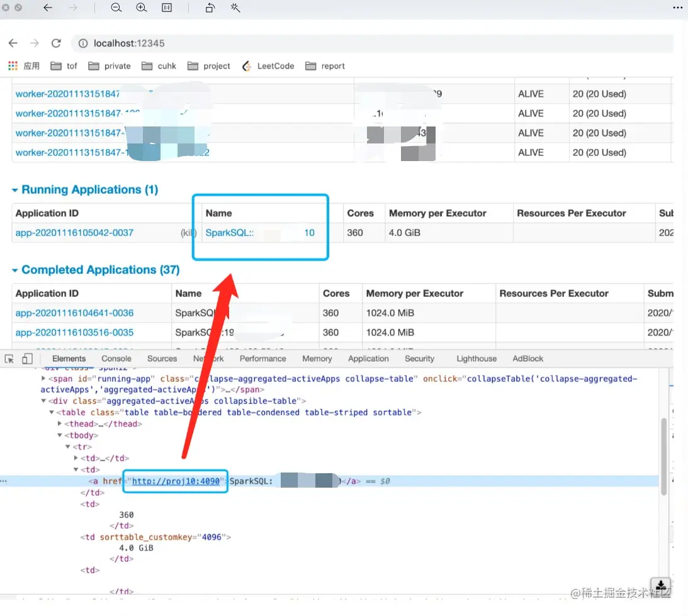Open the Lighthouse tab

pyautogui.click(x=477, y=359)
